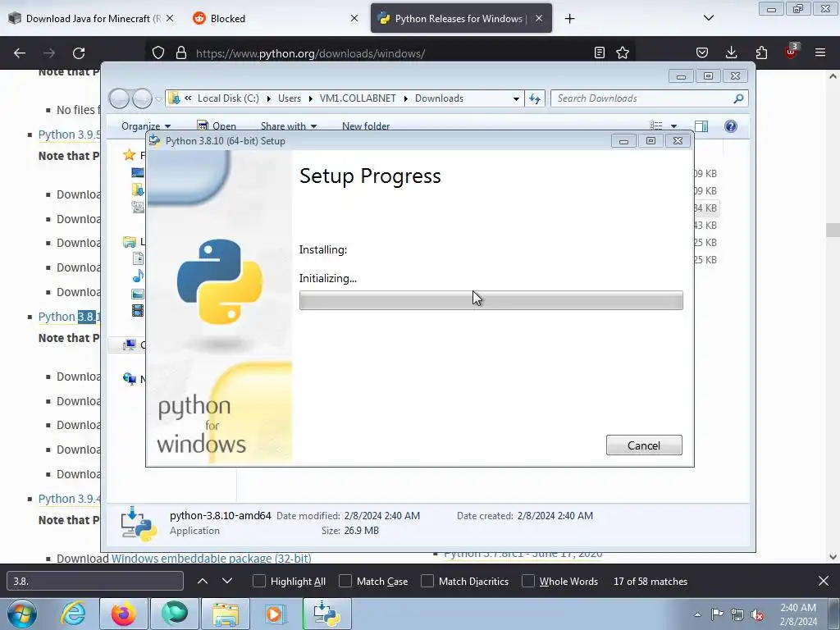Open the Windows Start button
The width and height of the screenshot is (840, 630).
[21, 614]
